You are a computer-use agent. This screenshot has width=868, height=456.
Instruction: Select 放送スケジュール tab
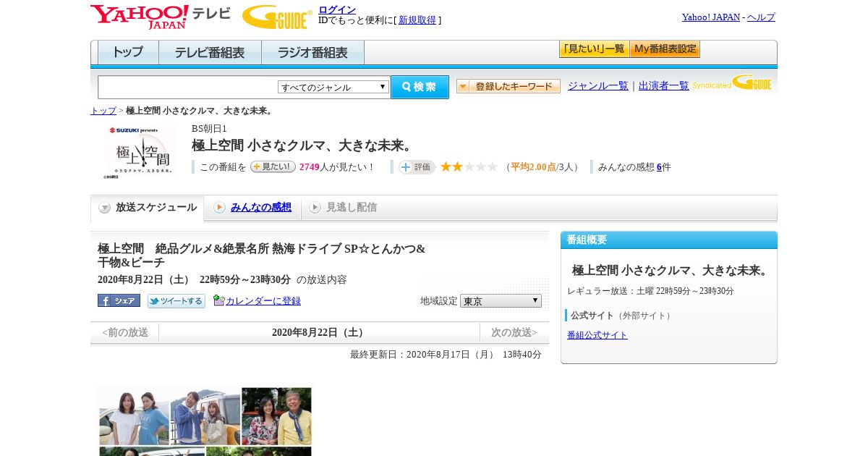147,208
